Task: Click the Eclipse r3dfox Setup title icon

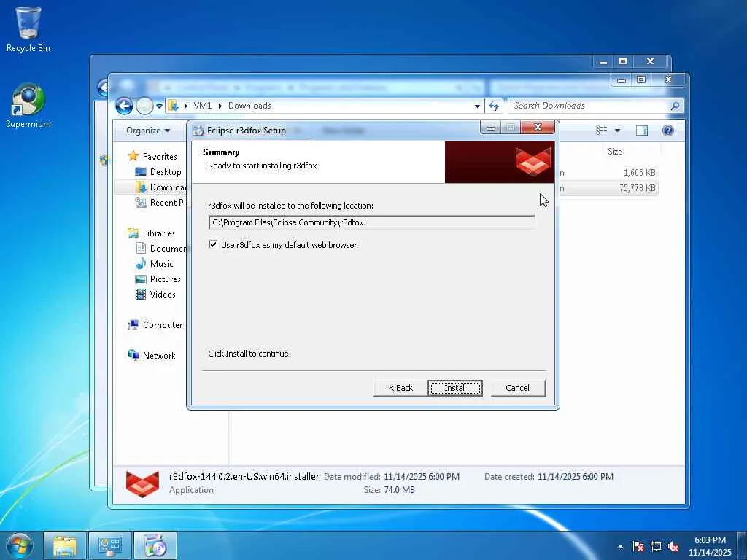Action: tap(198, 131)
